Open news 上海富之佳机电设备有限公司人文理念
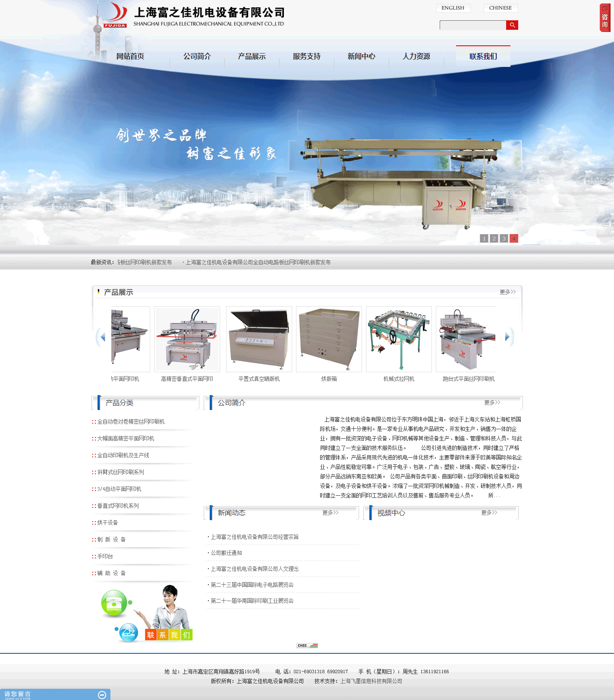Image resolution: width=614 pixels, height=700 pixels. [255, 569]
